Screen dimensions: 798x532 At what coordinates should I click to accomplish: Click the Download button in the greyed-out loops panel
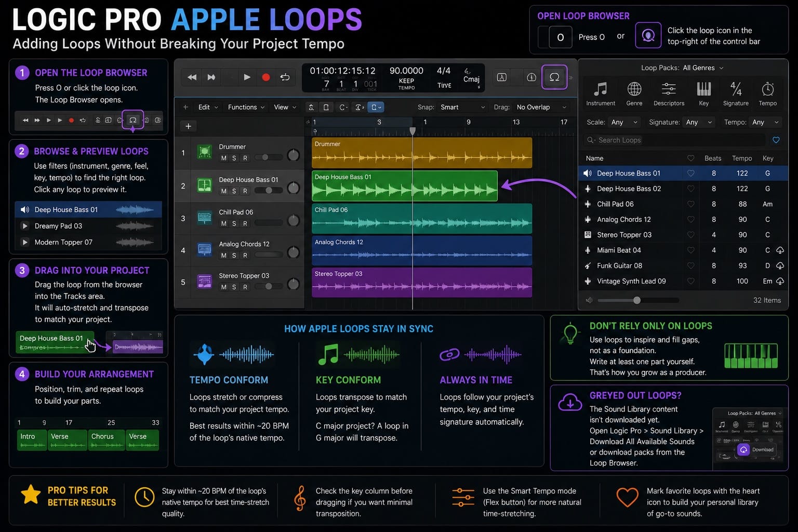757,450
